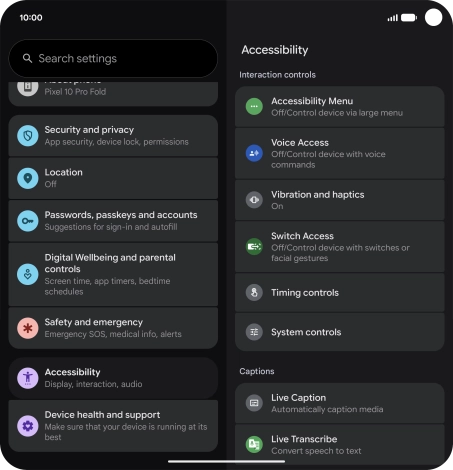
Task: Tap the blue Voice Access icon
Action: tap(254, 153)
